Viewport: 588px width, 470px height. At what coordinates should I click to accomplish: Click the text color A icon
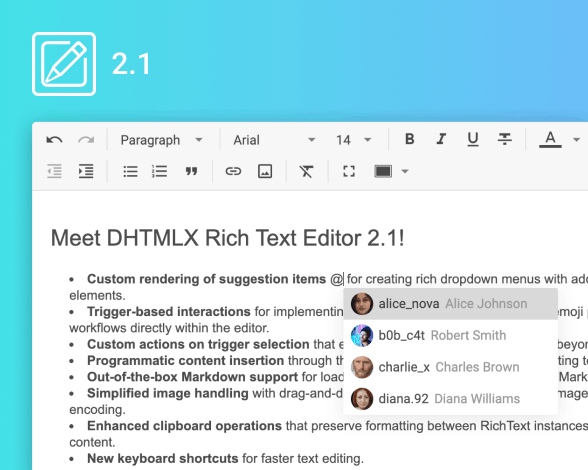point(550,140)
